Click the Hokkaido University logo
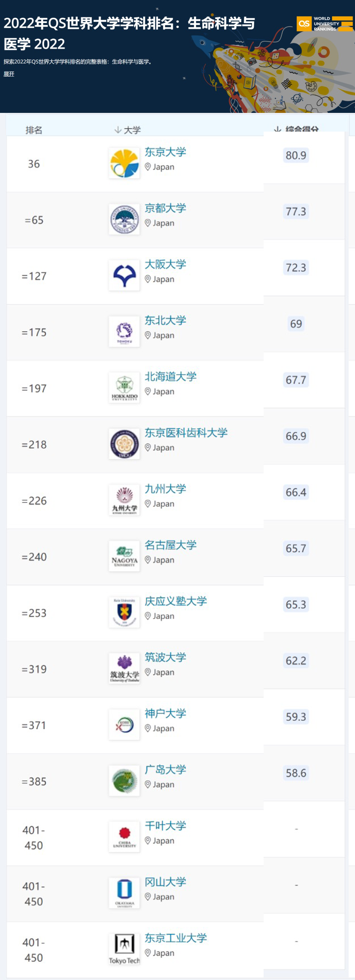Screen dimensions: 355x980 coord(124,388)
